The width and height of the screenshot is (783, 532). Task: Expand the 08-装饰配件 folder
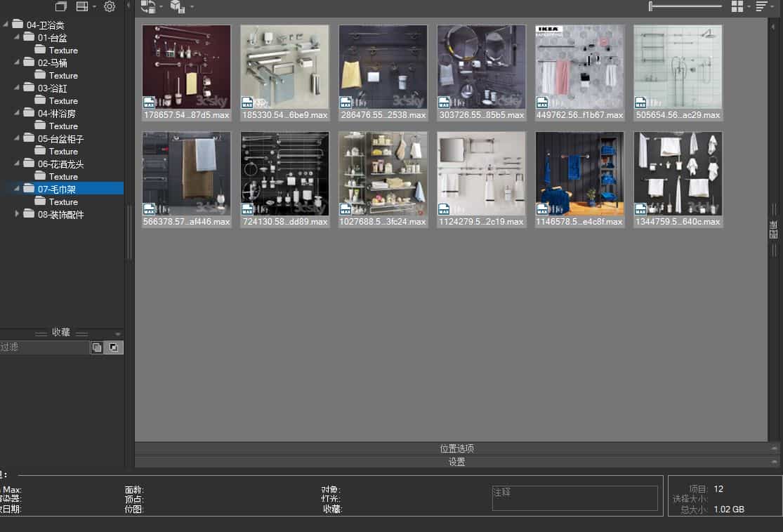pyautogui.click(x=18, y=214)
